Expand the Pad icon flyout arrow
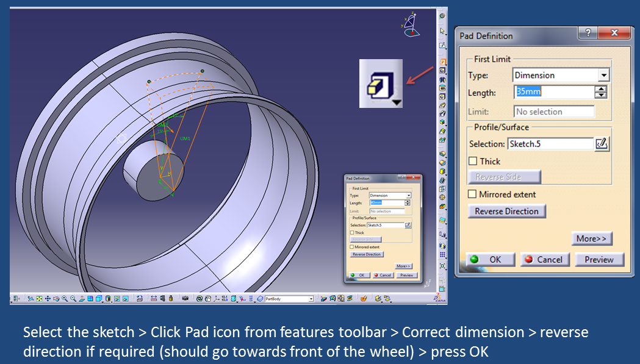 coord(398,102)
